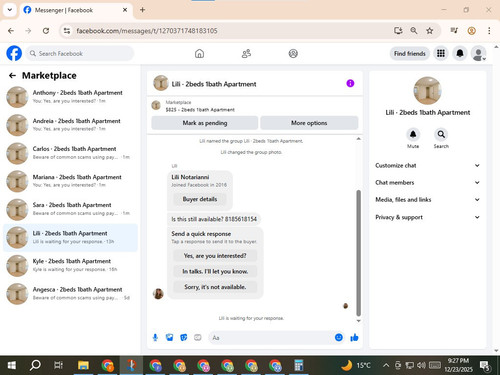Bookmark this page with the star icon
The image size is (500, 375).
(430, 31)
